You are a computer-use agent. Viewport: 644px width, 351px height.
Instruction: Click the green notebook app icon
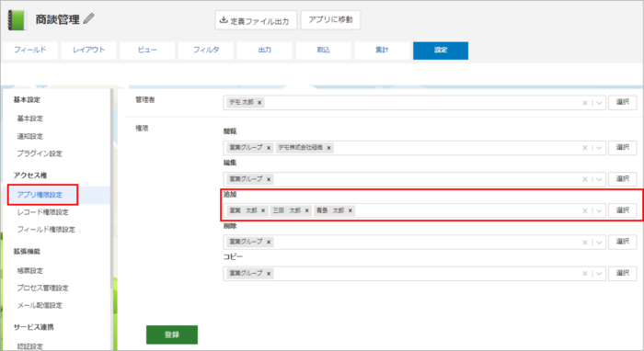[x=17, y=20]
